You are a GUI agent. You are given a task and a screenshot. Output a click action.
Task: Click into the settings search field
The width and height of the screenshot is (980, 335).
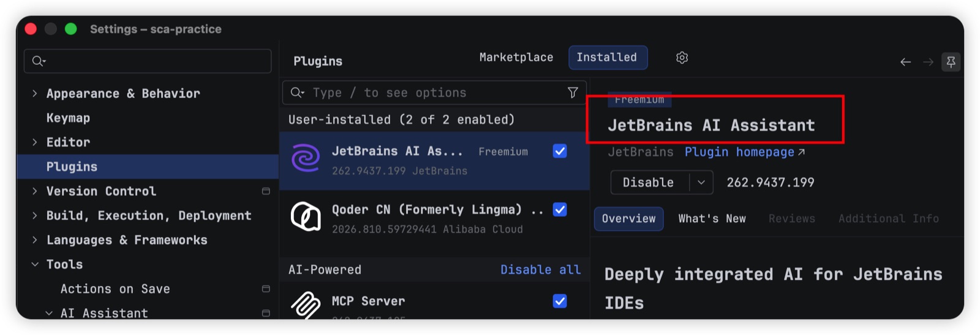coord(148,61)
